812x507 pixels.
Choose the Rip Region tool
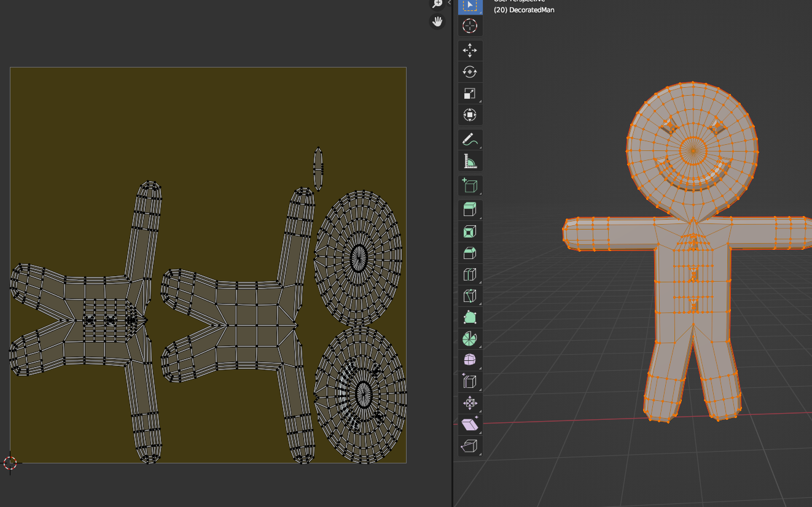tap(470, 446)
